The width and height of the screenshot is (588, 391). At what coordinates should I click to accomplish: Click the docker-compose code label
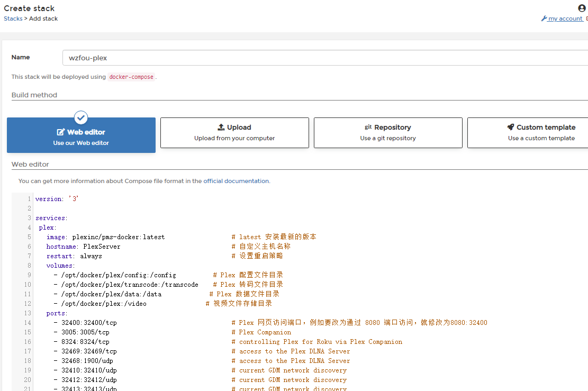[131, 77]
